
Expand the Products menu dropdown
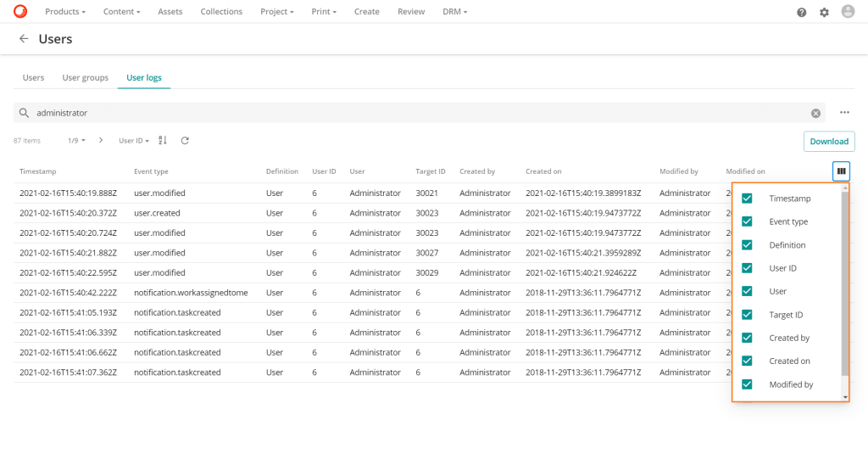tap(65, 12)
